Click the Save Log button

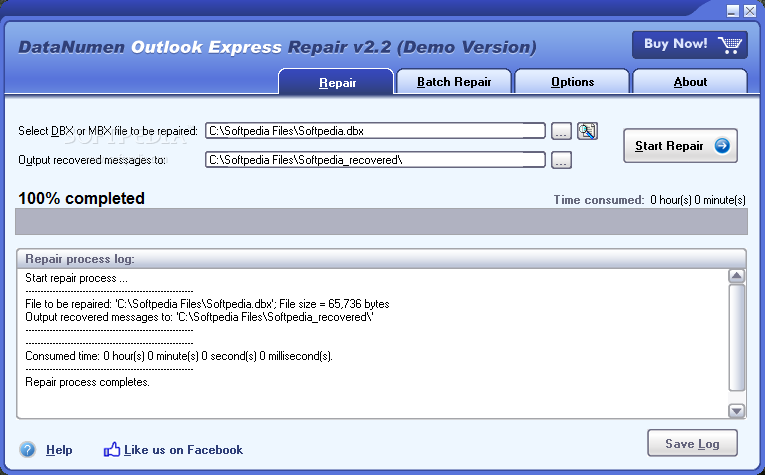pos(692,443)
